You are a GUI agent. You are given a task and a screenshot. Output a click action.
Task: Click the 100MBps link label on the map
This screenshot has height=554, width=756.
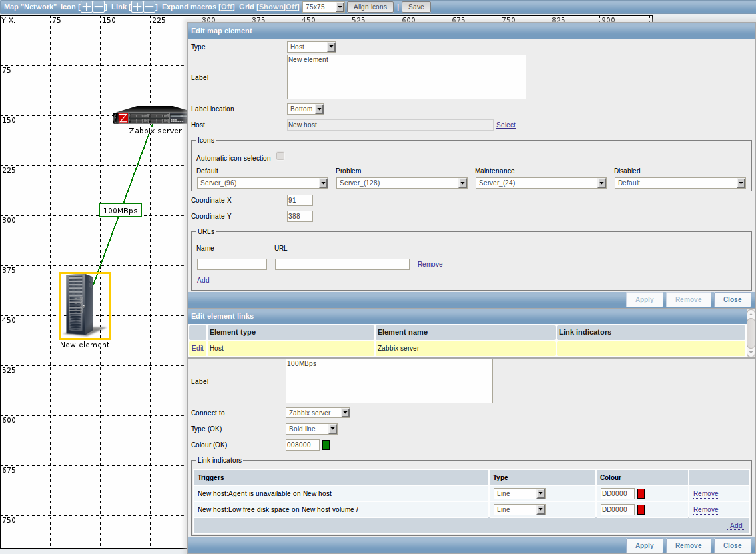[x=120, y=211]
